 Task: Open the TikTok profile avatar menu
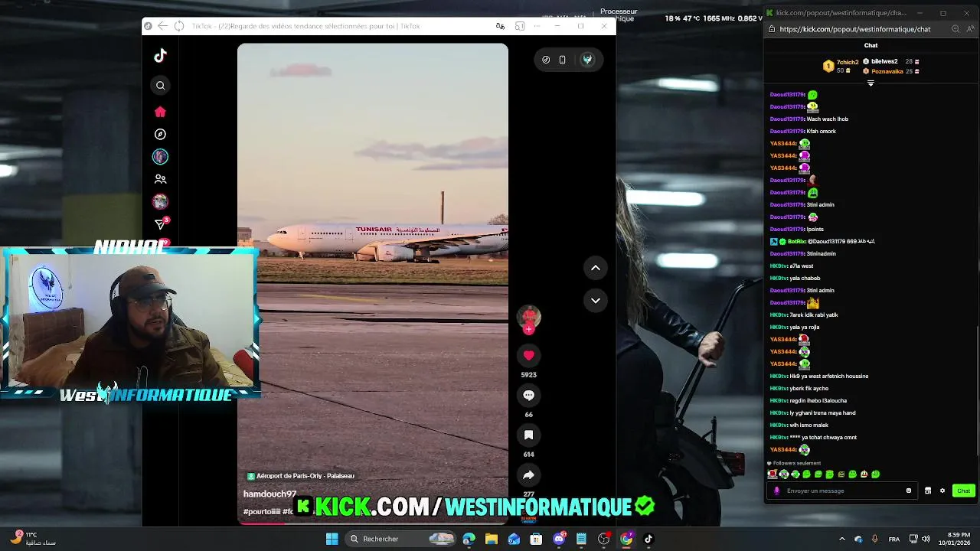point(587,60)
